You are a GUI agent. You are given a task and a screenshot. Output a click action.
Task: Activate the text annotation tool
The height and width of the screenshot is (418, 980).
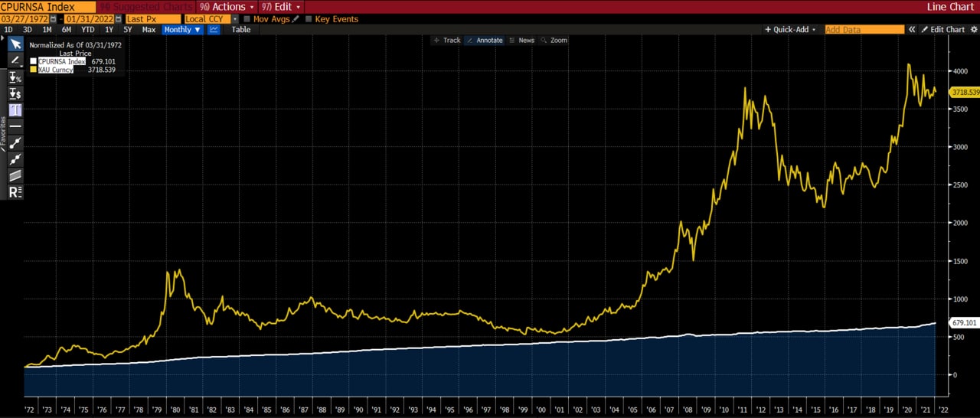[15, 110]
